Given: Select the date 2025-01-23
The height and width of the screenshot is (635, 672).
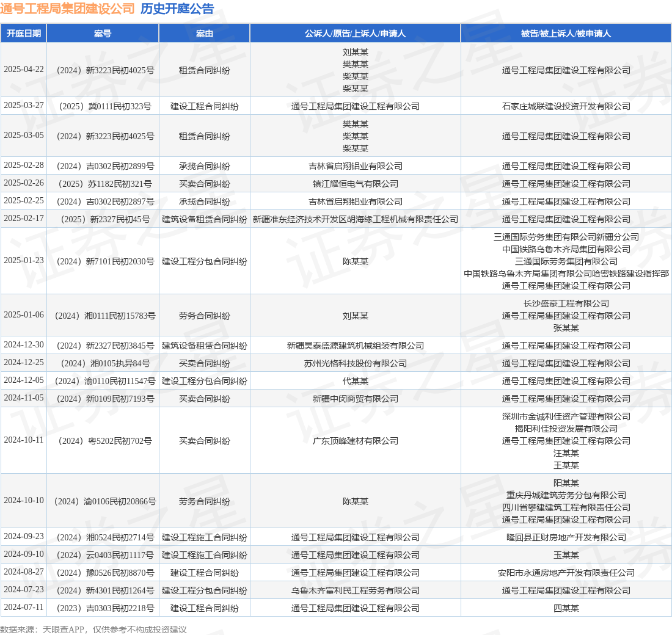Looking at the screenshot, I should (x=24, y=261).
